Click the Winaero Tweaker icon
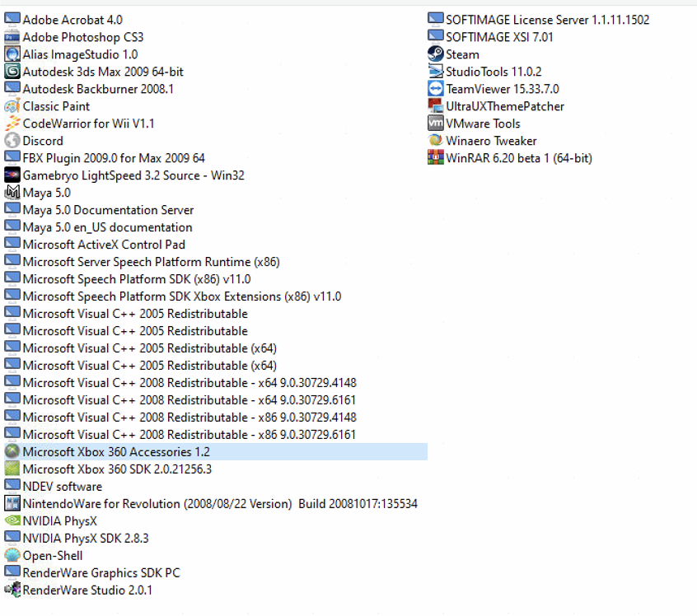This screenshot has height=616, width=697. pos(436,141)
